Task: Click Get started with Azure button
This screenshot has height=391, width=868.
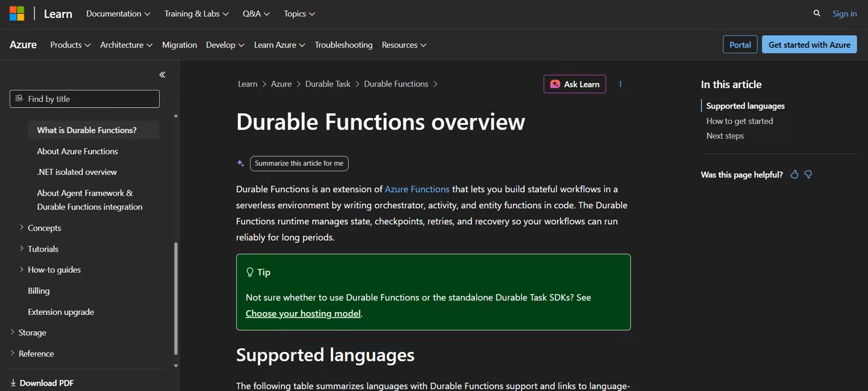Action: click(810, 45)
